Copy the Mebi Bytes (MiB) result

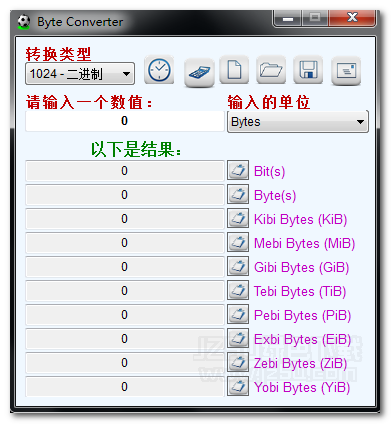(238, 242)
